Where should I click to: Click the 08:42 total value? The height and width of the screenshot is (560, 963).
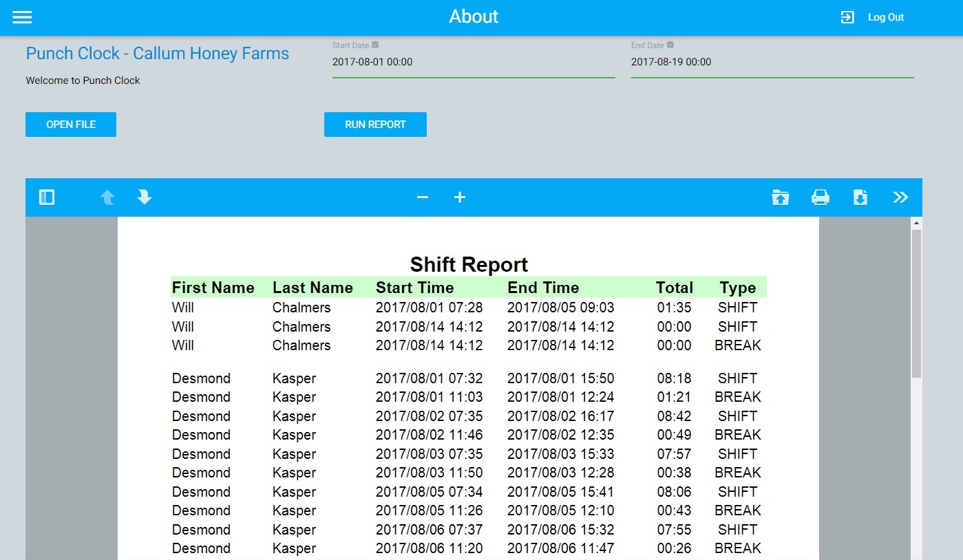675,416
